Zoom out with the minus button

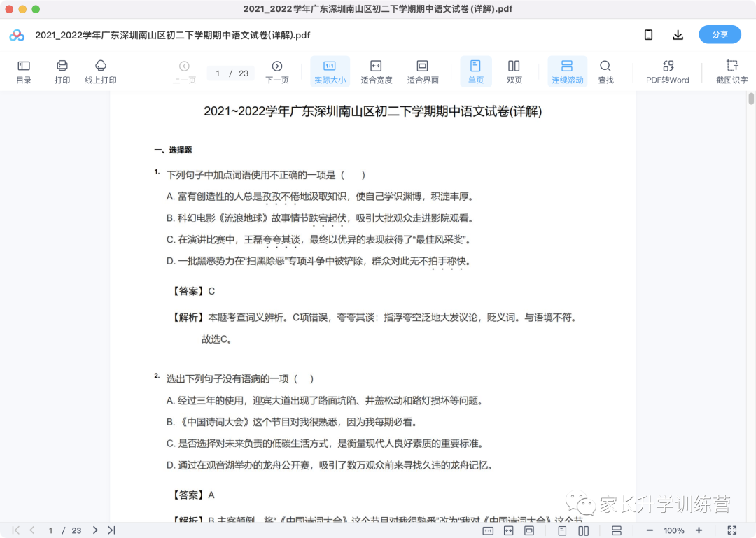650,530
